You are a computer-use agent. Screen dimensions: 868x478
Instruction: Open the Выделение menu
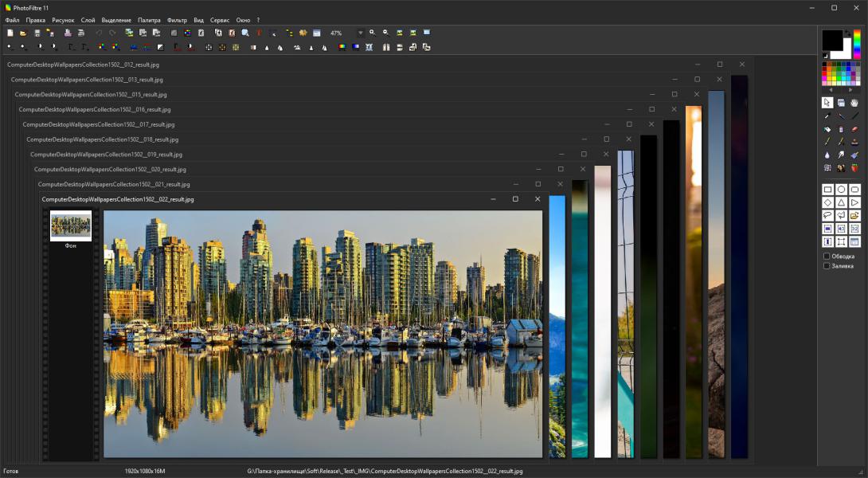pyautogui.click(x=116, y=20)
